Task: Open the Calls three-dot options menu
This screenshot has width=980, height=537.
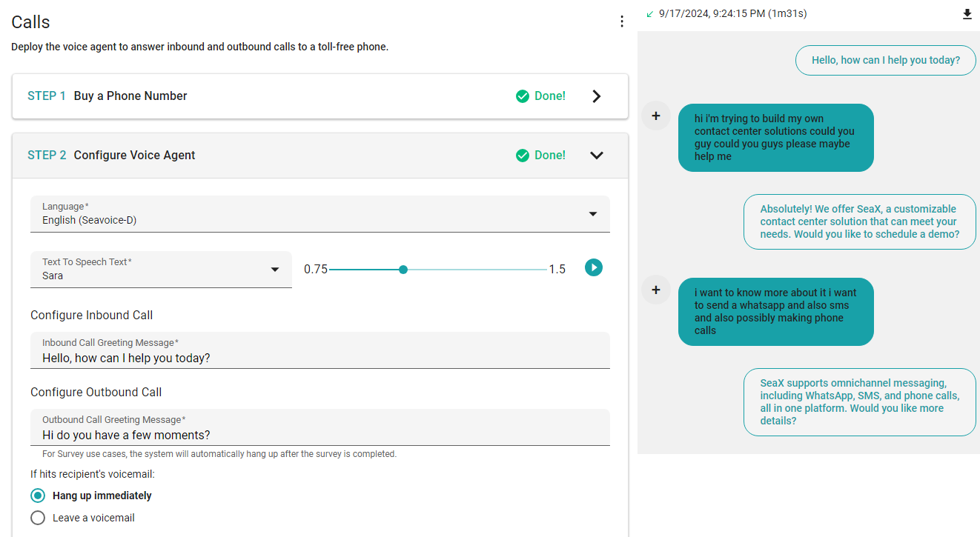Action: [x=622, y=21]
